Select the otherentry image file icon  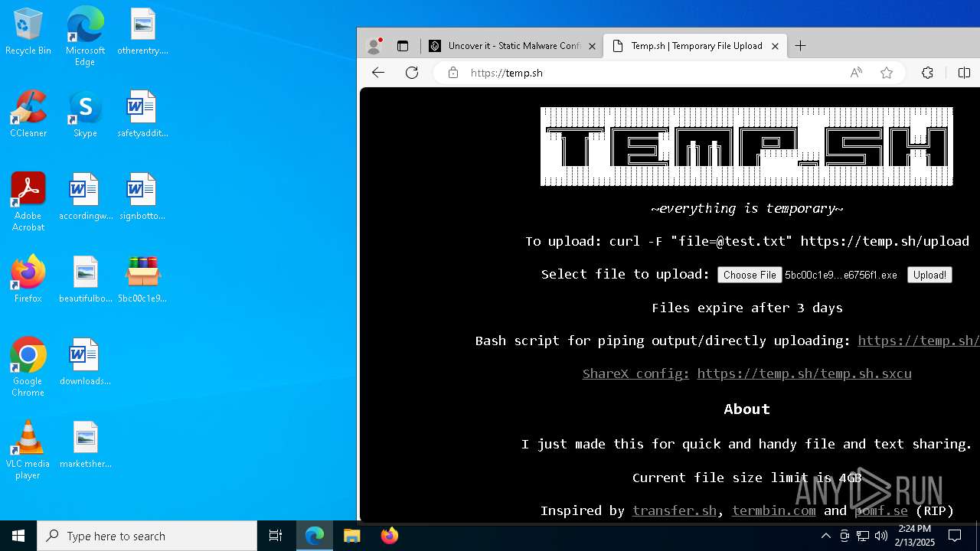[x=142, y=32]
